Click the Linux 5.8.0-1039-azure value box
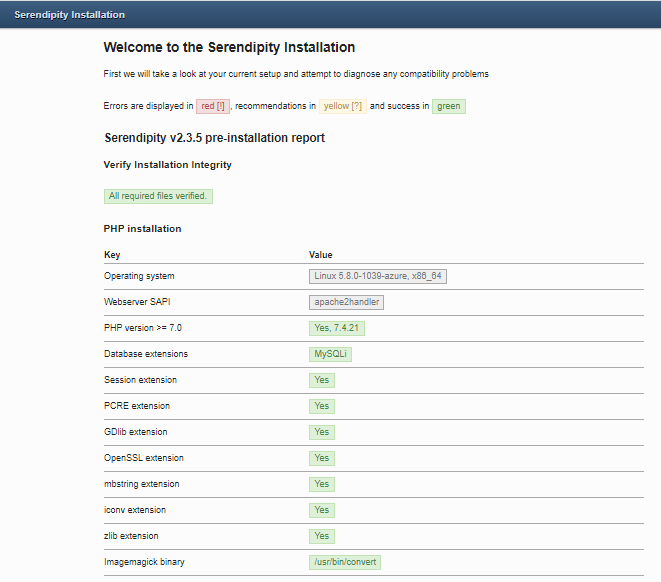Image resolution: width=661 pixels, height=582 pixels. tap(378, 276)
